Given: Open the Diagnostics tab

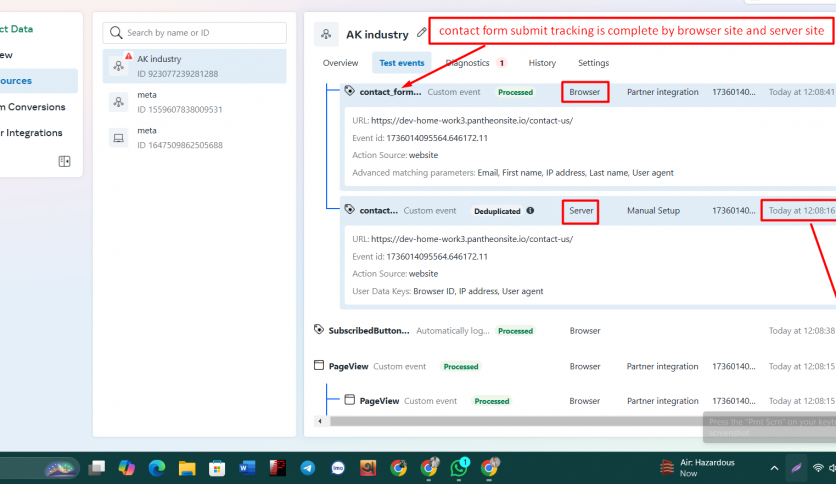Looking at the screenshot, I should [468, 63].
